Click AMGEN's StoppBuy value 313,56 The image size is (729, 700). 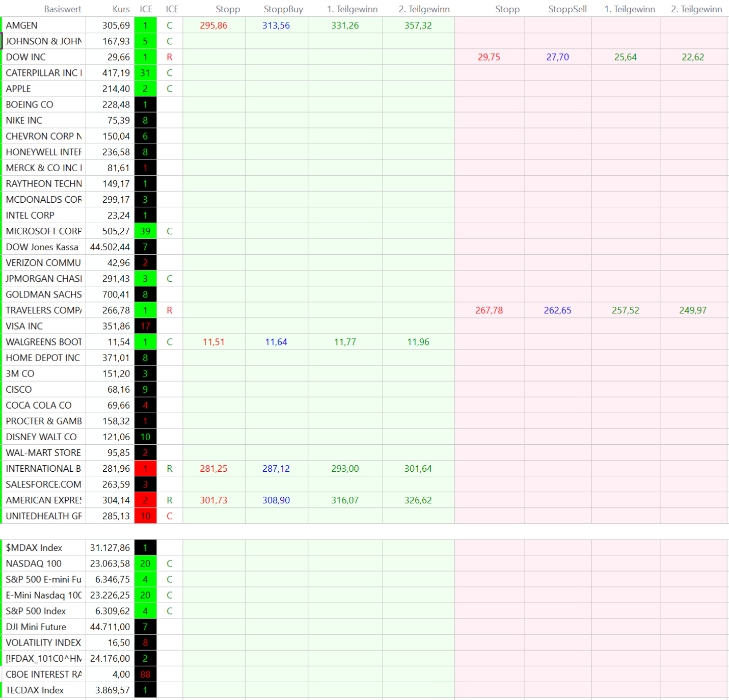[x=276, y=25]
